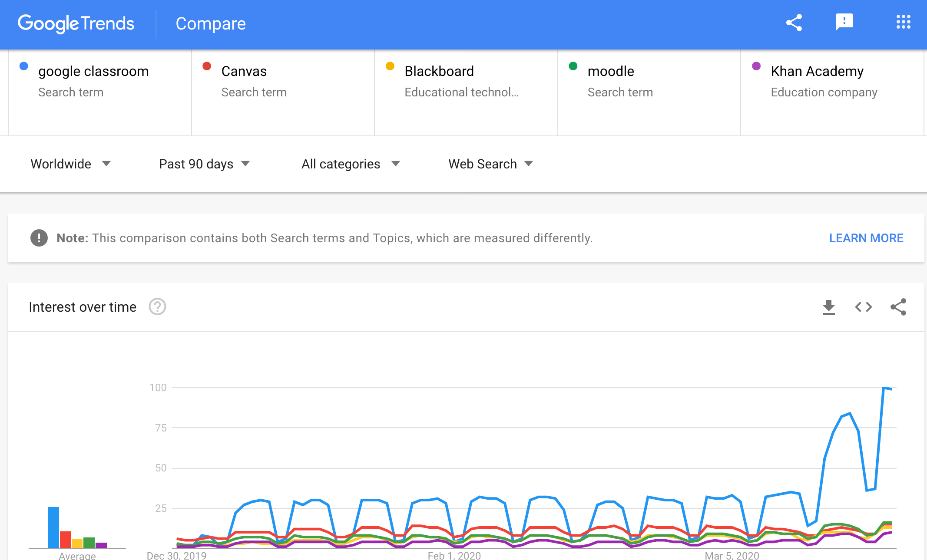Open the send feedback icon in the header
The width and height of the screenshot is (927, 560).
pos(844,22)
